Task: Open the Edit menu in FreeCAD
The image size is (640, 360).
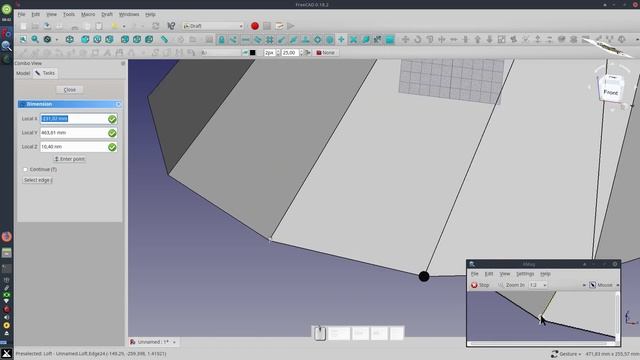Action: pyautogui.click(x=36, y=14)
